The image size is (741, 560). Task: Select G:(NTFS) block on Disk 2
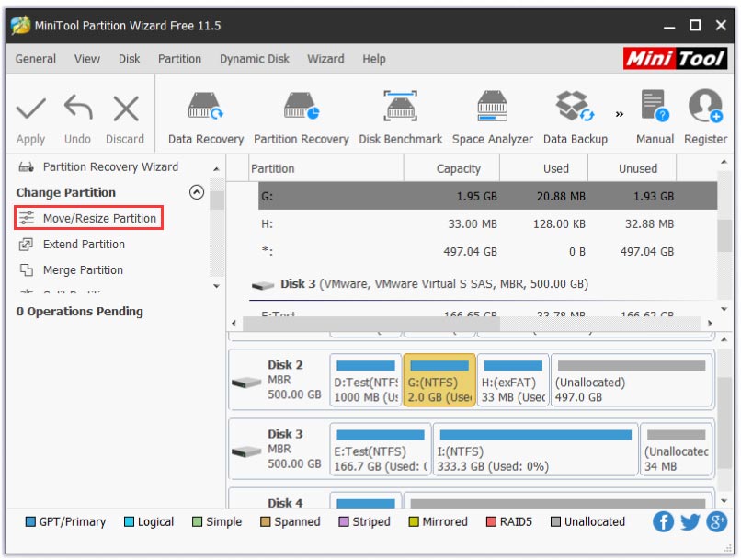click(x=439, y=381)
